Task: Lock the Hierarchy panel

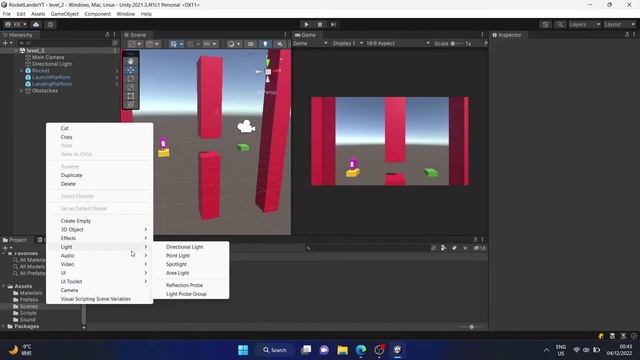Action: [107, 35]
